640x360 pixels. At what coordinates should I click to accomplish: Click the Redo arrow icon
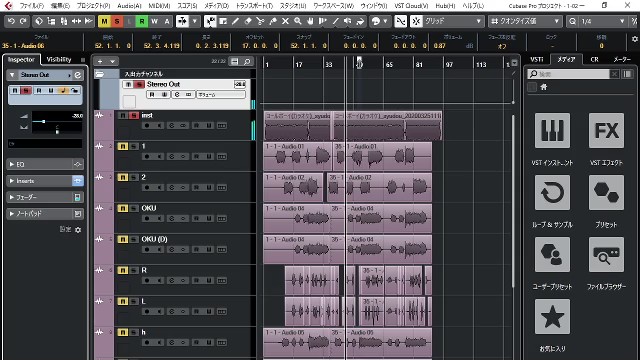(x=23, y=21)
